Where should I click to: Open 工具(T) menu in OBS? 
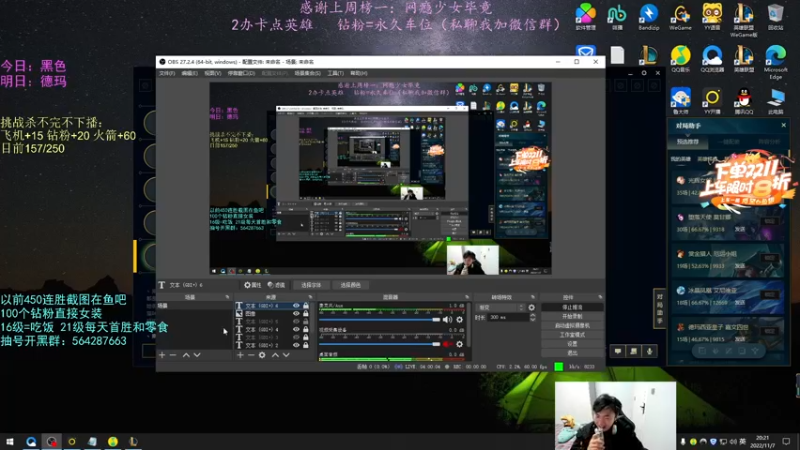(335, 73)
